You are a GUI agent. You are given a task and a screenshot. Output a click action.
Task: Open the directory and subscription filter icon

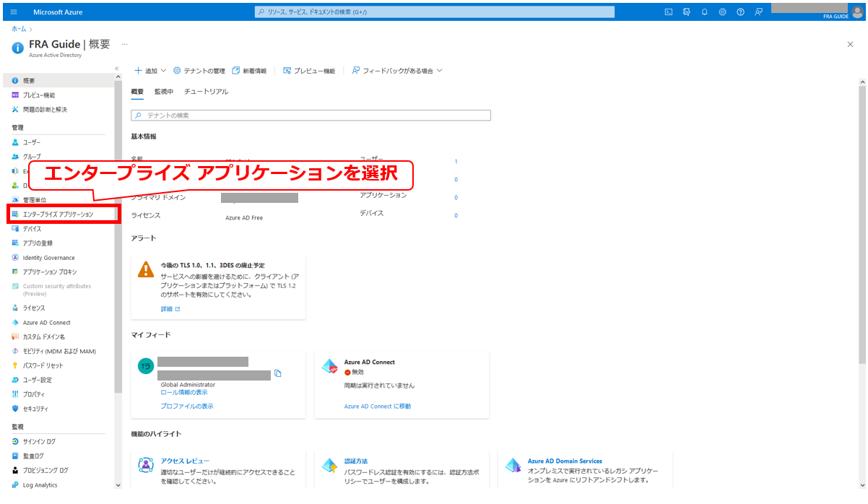click(x=687, y=12)
